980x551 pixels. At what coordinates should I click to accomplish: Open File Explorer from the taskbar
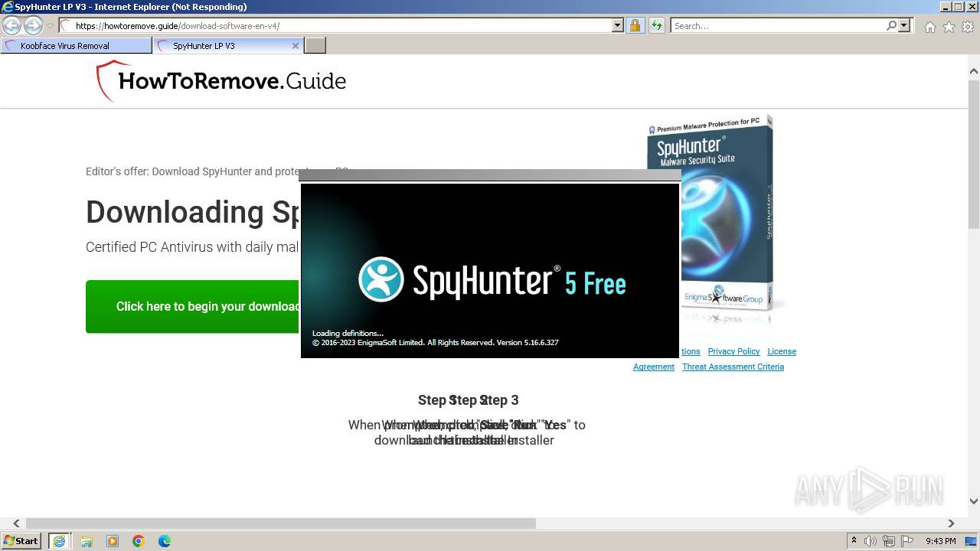click(87, 541)
